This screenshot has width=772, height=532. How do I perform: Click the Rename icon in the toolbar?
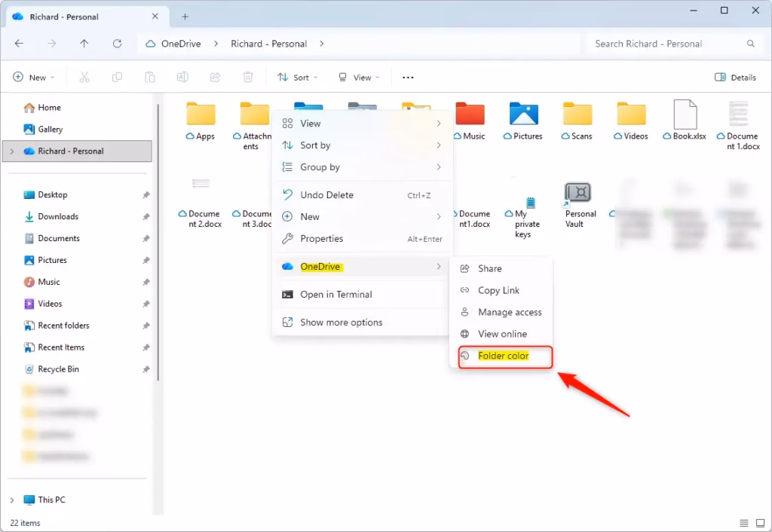click(x=182, y=77)
